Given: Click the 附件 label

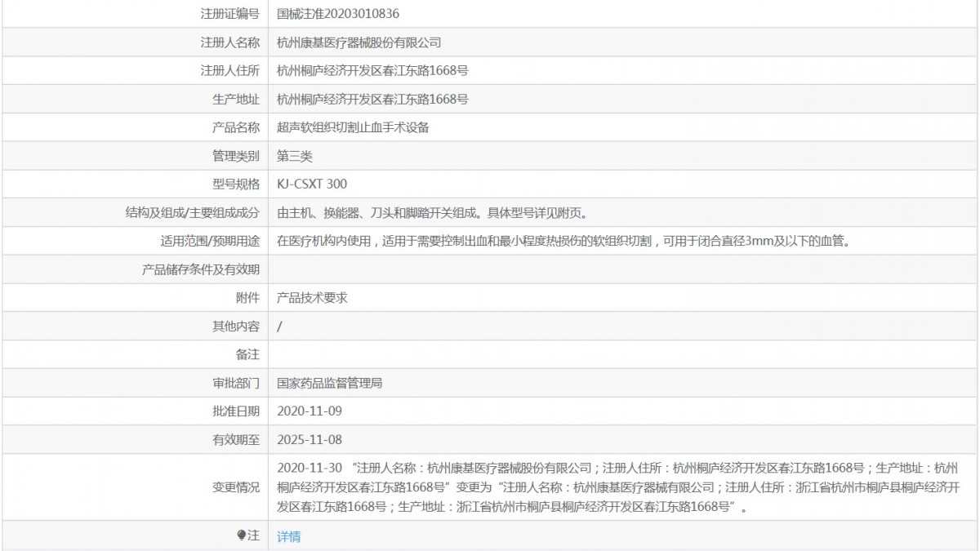Looking at the screenshot, I should click(247, 298).
